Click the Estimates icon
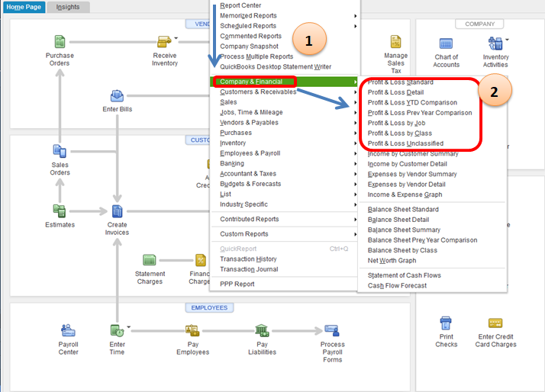This screenshot has height=392, width=545. [x=60, y=210]
